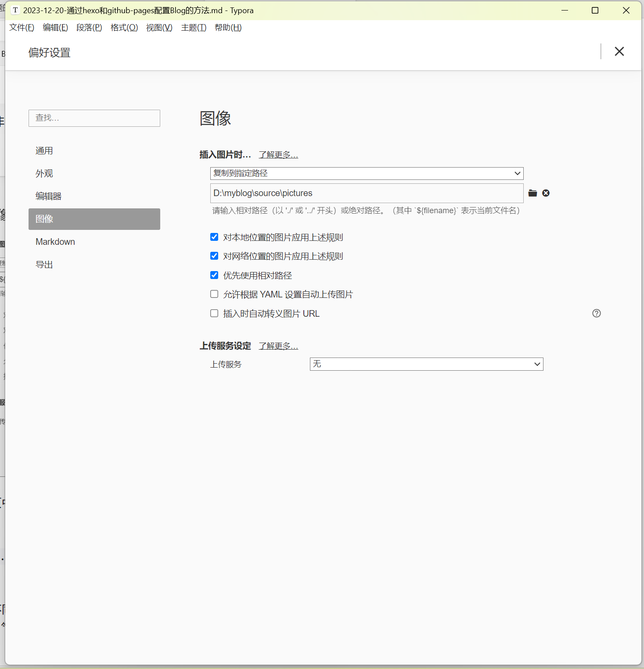
Task: Uncheck 对本地位置的图片应用上述规则
Action: tap(214, 237)
